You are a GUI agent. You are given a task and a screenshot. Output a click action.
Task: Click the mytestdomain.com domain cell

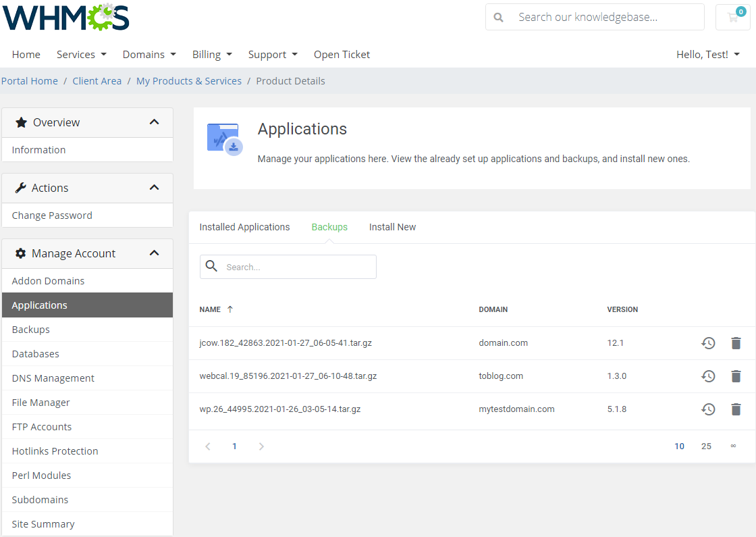point(516,409)
